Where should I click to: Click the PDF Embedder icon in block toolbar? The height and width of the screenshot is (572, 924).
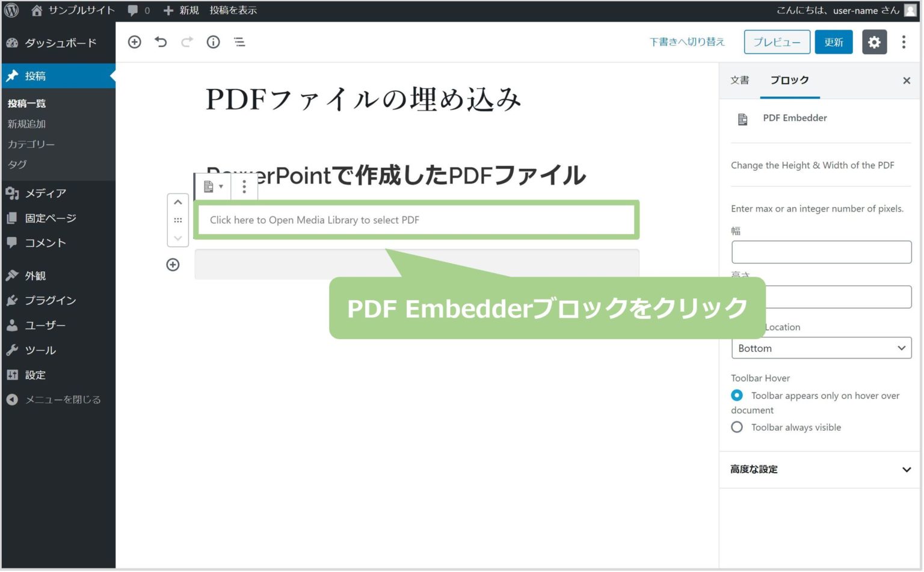[x=208, y=186]
